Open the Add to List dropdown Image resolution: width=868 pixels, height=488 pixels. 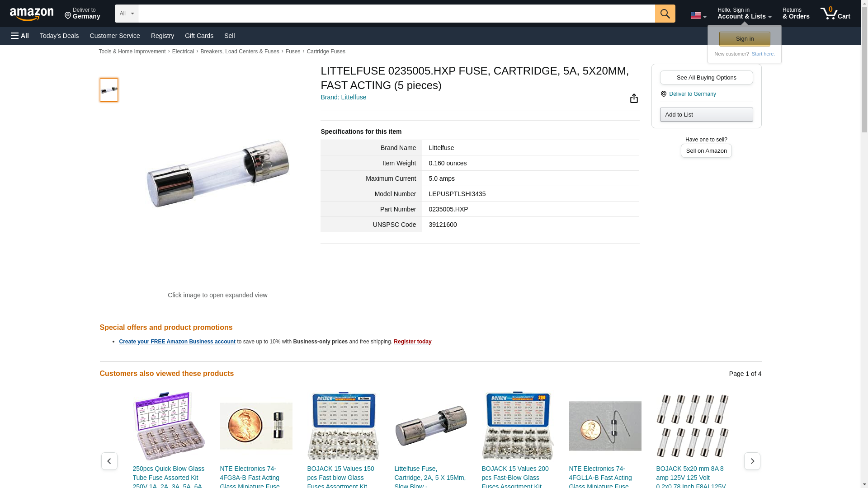tap(706, 114)
